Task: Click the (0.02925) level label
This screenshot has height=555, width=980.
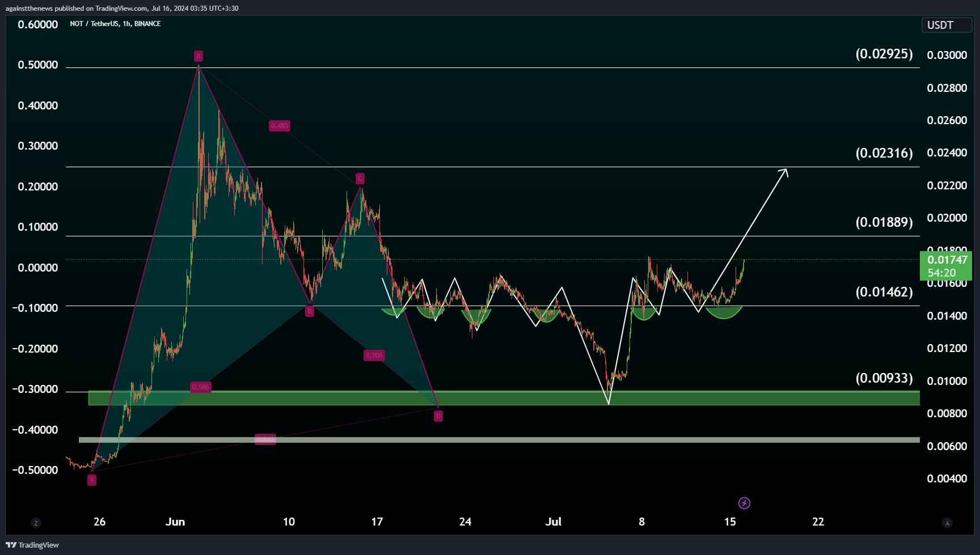Action: [884, 54]
